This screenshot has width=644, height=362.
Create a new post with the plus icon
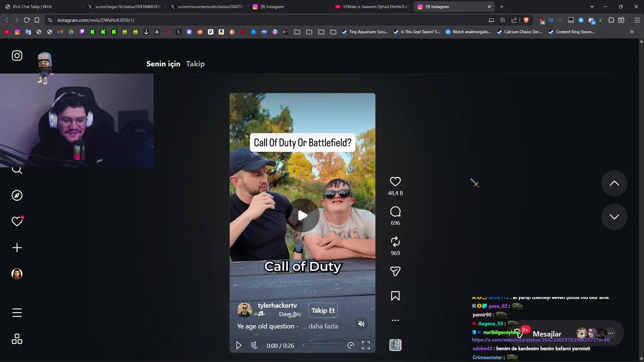click(x=17, y=248)
